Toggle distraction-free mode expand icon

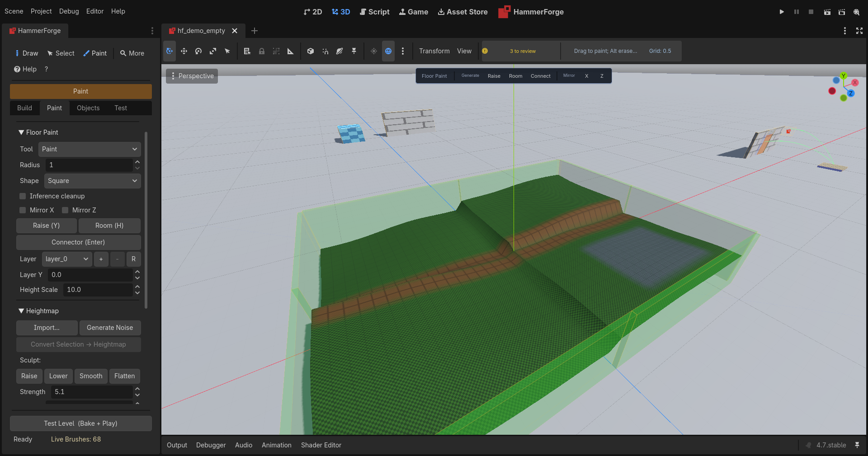859,31
